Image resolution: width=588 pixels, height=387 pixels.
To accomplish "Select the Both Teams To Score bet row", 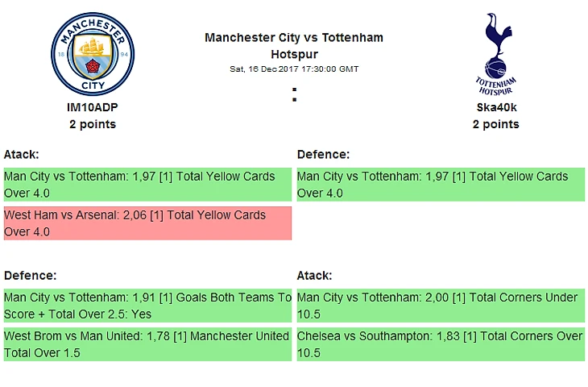I will (147, 306).
